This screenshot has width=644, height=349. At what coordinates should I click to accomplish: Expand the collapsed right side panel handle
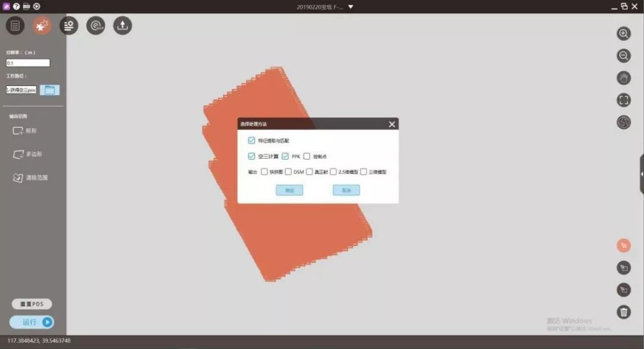coord(641,174)
